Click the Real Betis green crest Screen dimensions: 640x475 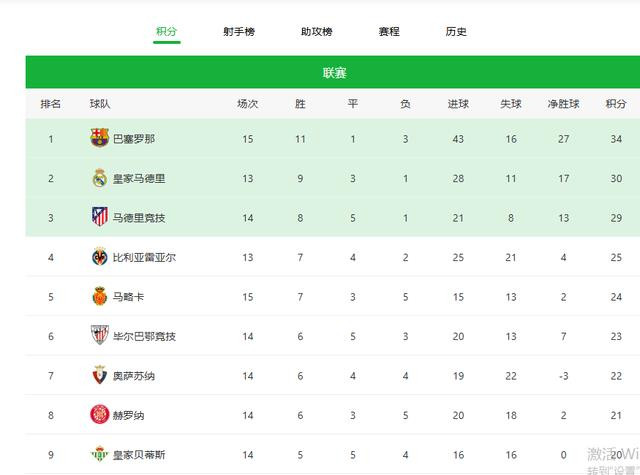(x=100, y=454)
